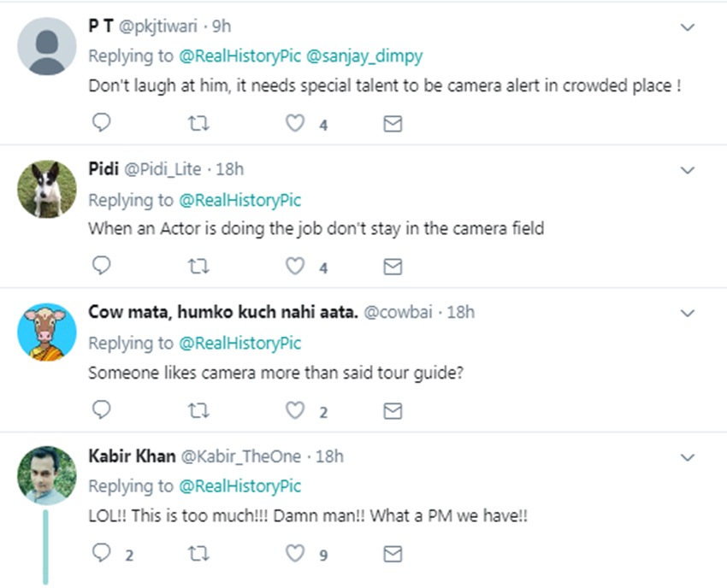The image size is (727, 588).
Task: Like Kabir Khan's tweet
Action: (x=295, y=555)
